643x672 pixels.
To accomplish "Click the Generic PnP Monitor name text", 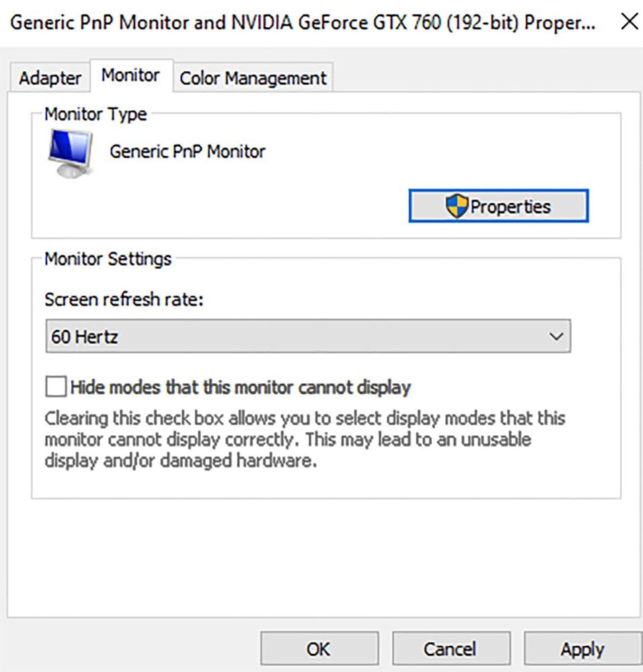I will point(188,151).
